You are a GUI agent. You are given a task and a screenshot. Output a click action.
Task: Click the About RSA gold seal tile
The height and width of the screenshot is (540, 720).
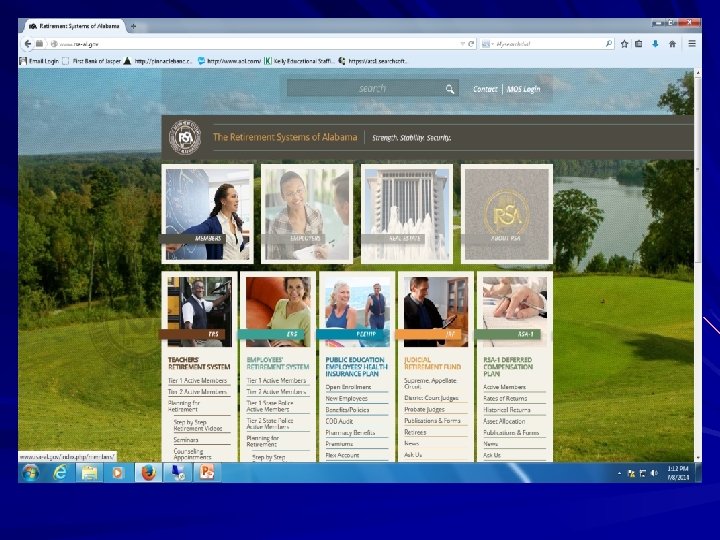click(x=506, y=214)
